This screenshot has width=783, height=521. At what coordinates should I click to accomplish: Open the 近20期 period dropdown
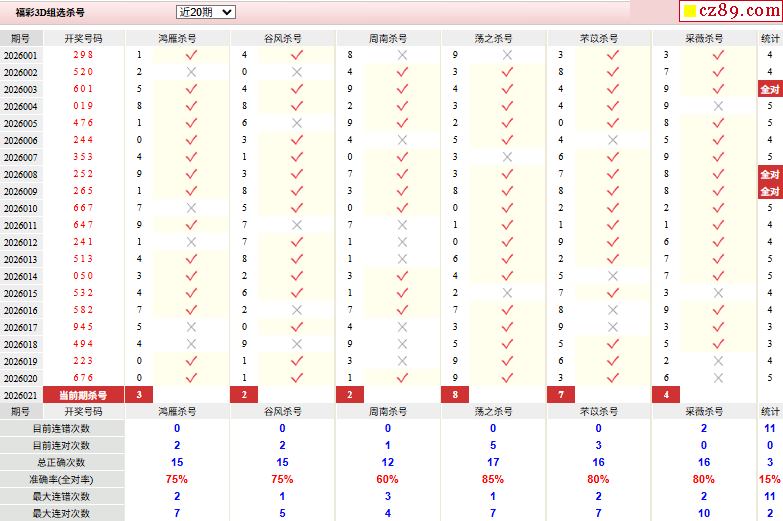click(x=205, y=12)
